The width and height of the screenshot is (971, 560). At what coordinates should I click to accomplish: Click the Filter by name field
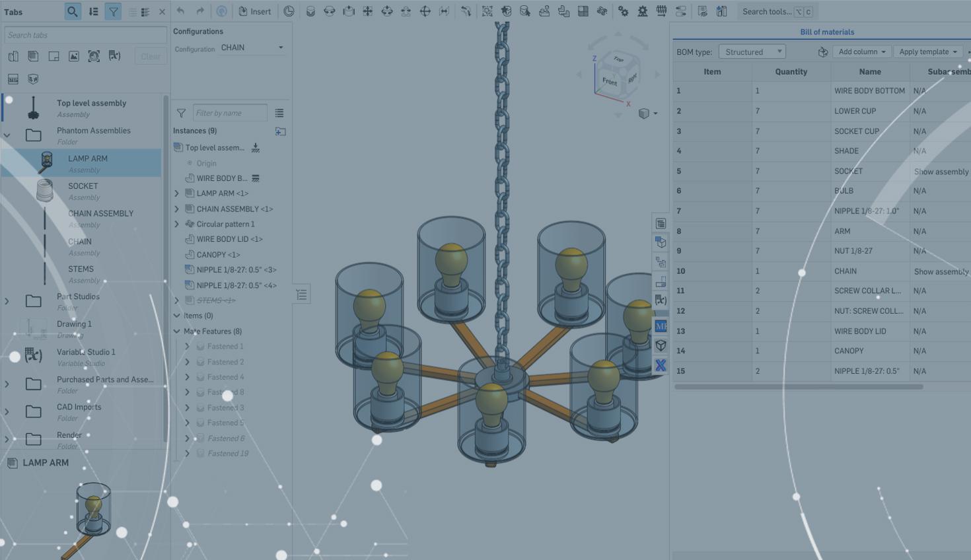[230, 113]
